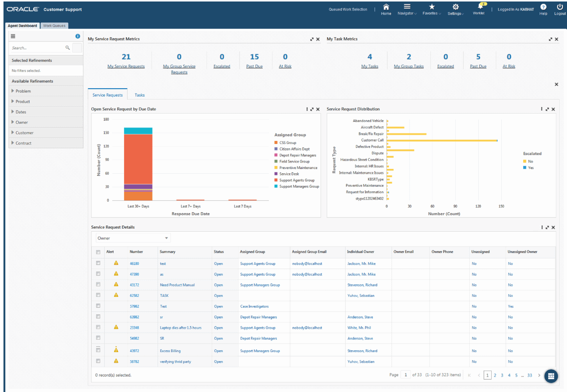
Task: Open the Settings gear icon
Action: click(455, 8)
